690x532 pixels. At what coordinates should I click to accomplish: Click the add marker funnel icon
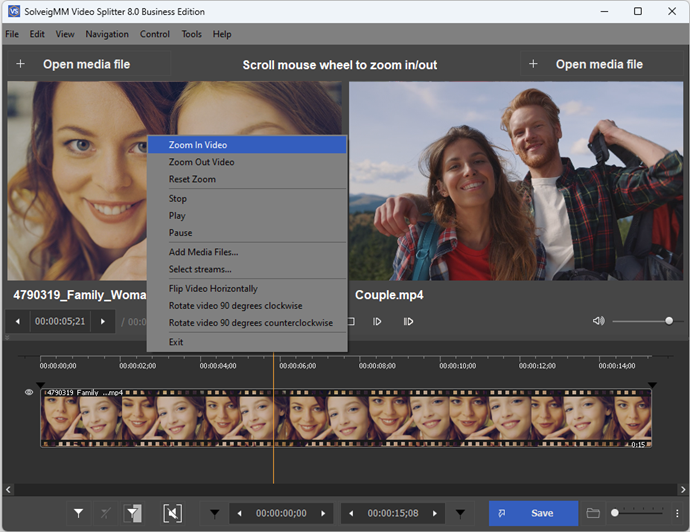78,513
